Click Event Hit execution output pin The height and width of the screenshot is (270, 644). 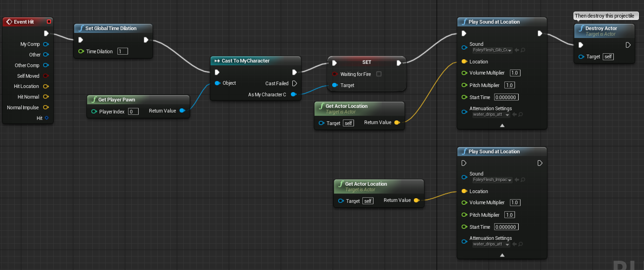(46, 33)
